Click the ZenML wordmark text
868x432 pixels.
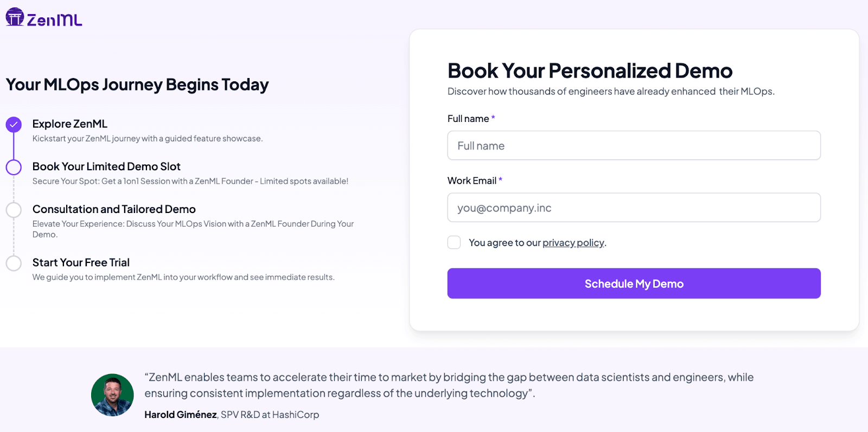(x=54, y=21)
